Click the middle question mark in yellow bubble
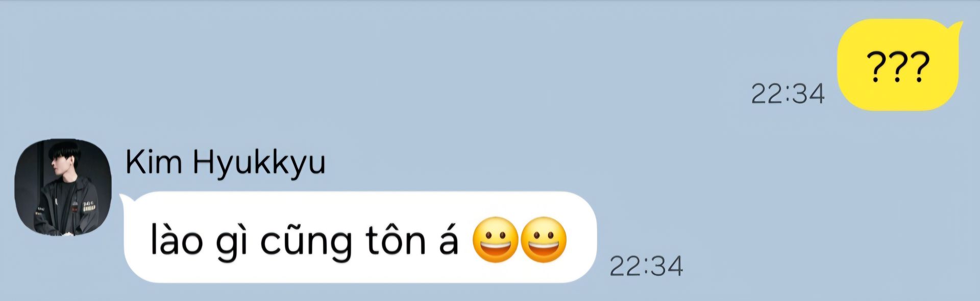The width and height of the screenshot is (980, 301). tap(898, 67)
